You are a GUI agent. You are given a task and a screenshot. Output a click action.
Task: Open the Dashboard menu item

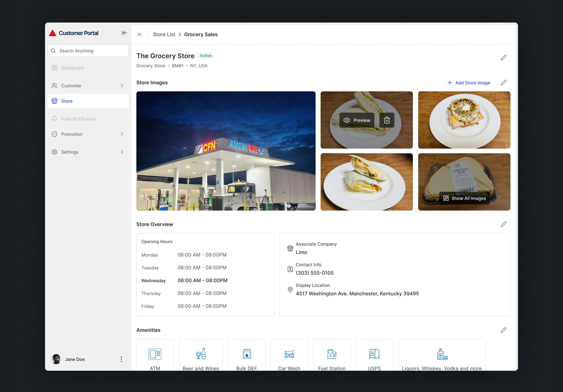(88, 68)
